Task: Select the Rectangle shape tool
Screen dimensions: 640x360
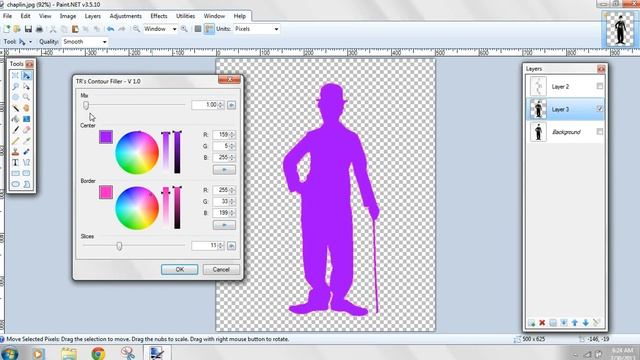Action: pos(16,173)
